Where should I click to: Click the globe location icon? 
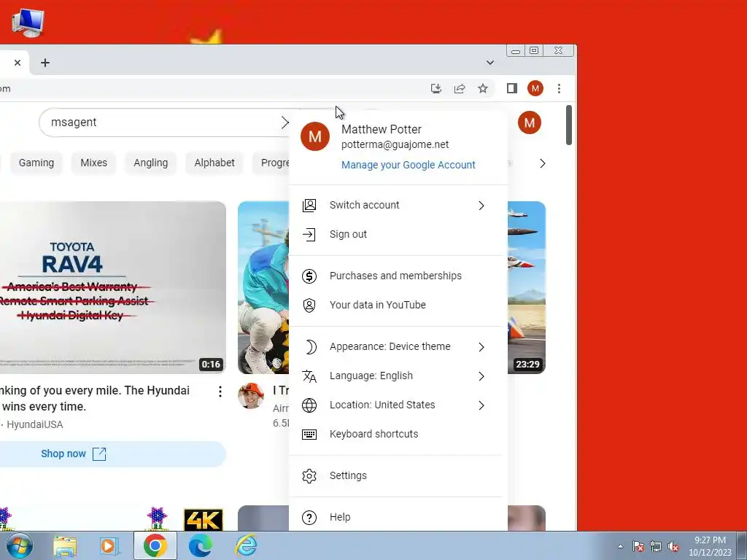pyautogui.click(x=309, y=405)
